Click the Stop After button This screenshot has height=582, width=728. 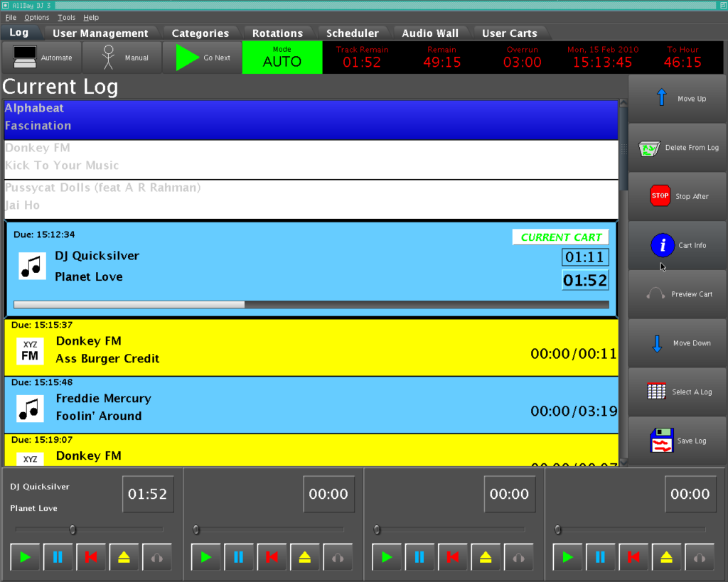click(x=677, y=196)
